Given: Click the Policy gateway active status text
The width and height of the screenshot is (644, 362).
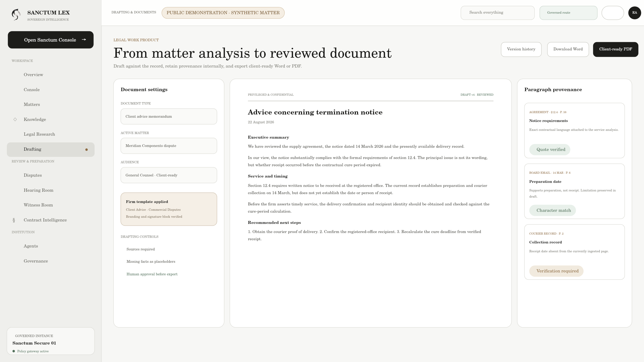Looking at the screenshot, I should pyautogui.click(x=33, y=351).
